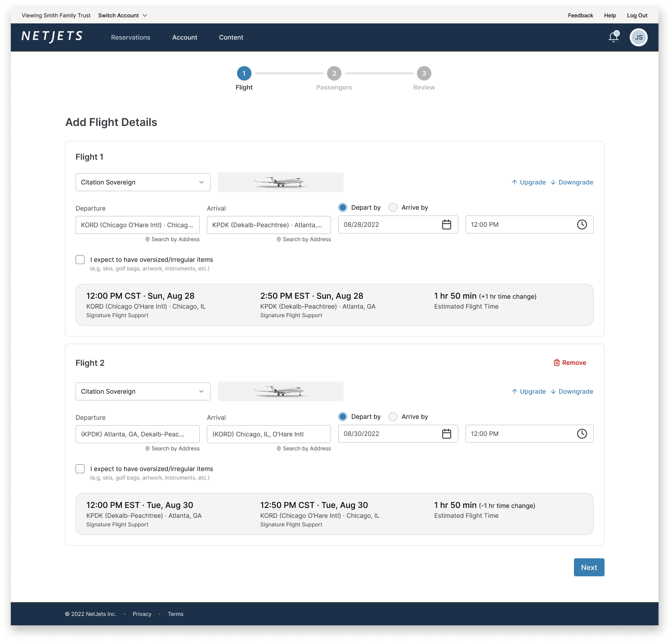Open clock picker for Flight 1 time
The width and height of the screenshot is (672, 642).
582,224
